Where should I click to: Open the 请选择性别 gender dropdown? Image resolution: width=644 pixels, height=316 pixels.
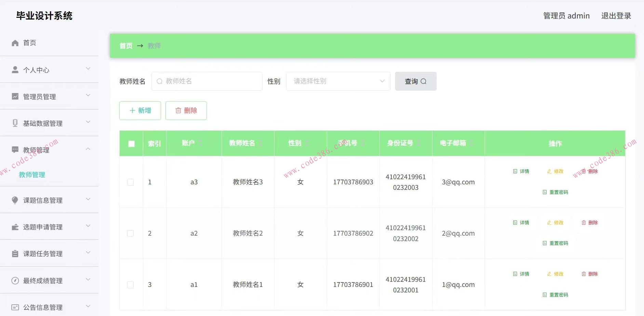point(338,81)
